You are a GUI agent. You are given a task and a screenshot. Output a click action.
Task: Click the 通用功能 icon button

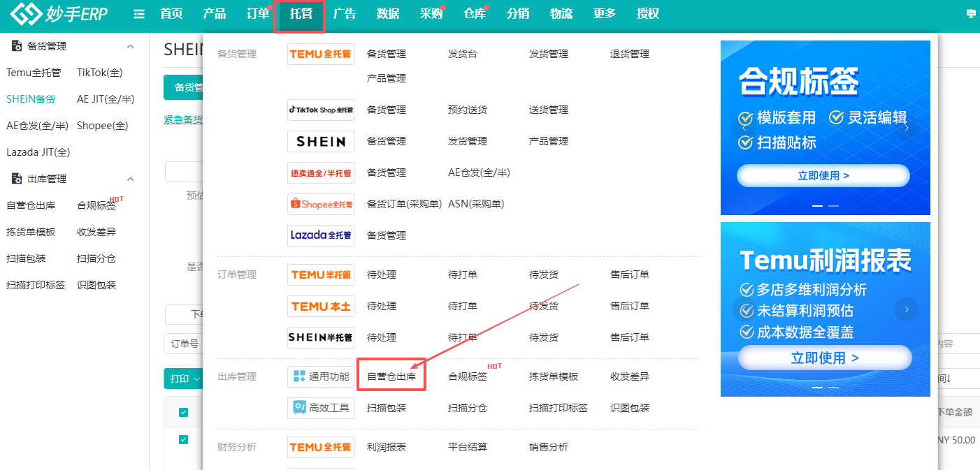pyautogui.click(x=321, y=376)
